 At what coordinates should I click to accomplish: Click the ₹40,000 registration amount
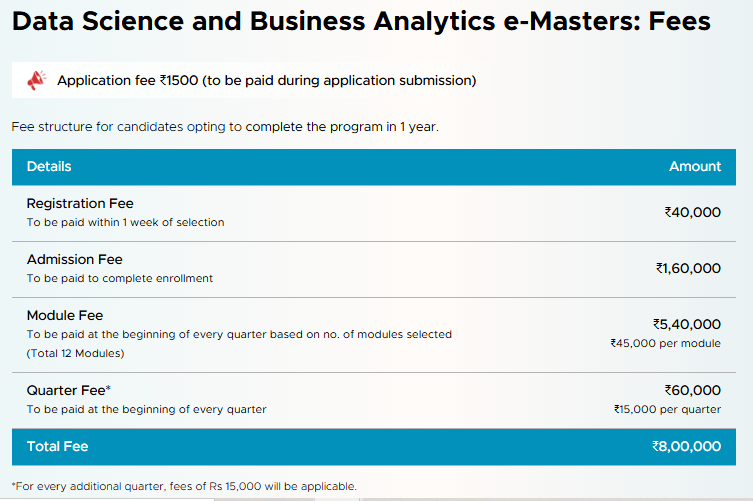[692, 212]
